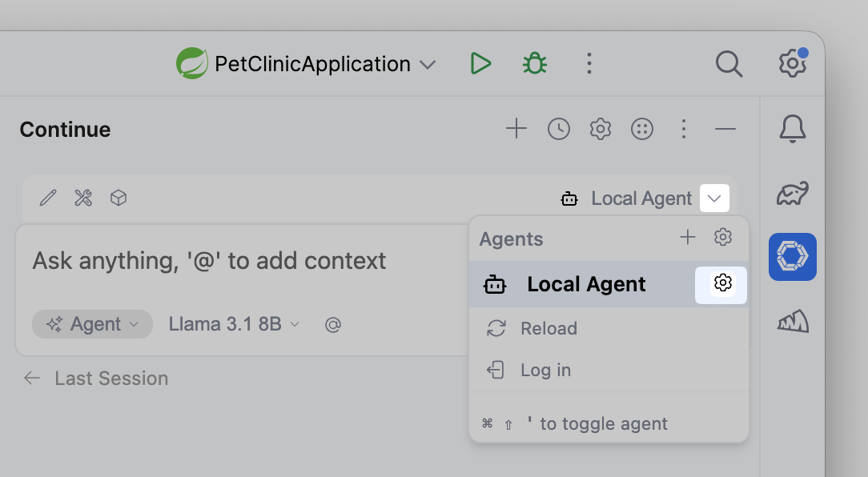The width and height of the screenshot is (868, 477).
Task: Choose Reload in the Agents menu
Action: [549, 328]
